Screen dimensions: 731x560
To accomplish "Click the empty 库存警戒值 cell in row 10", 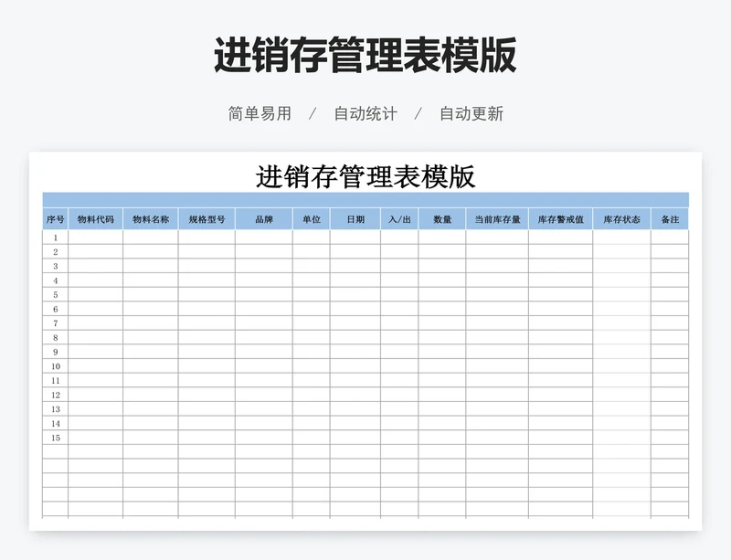I will (x=561, y=366).
